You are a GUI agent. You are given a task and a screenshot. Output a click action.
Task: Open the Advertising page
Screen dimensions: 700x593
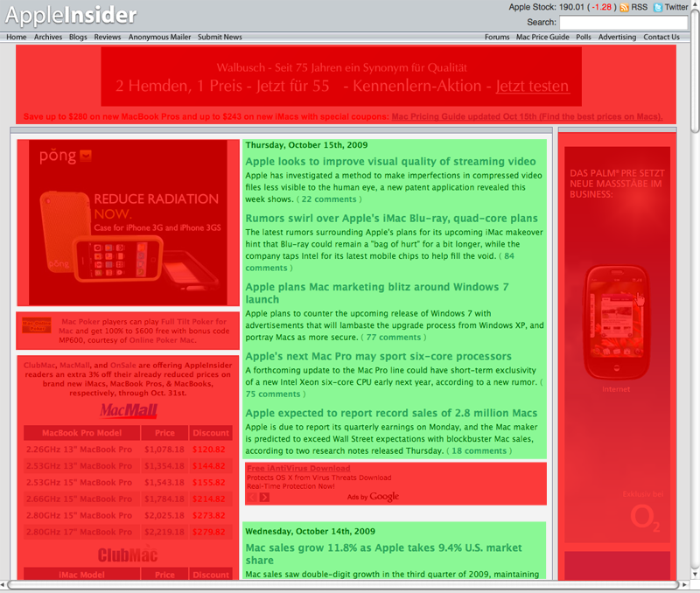click(x=618, y=37)
